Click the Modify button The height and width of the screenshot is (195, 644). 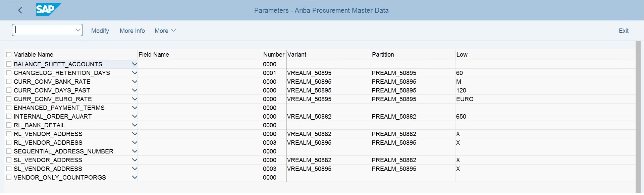[x=100, y=30]
